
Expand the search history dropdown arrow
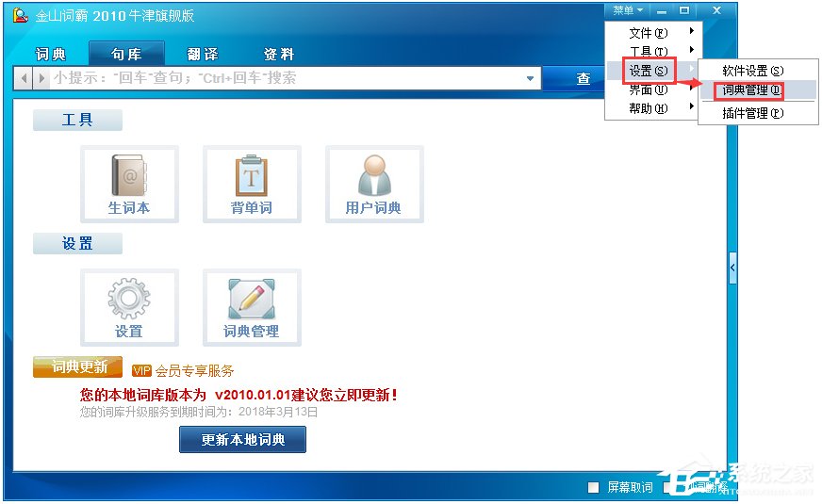[x=530, y=78]
